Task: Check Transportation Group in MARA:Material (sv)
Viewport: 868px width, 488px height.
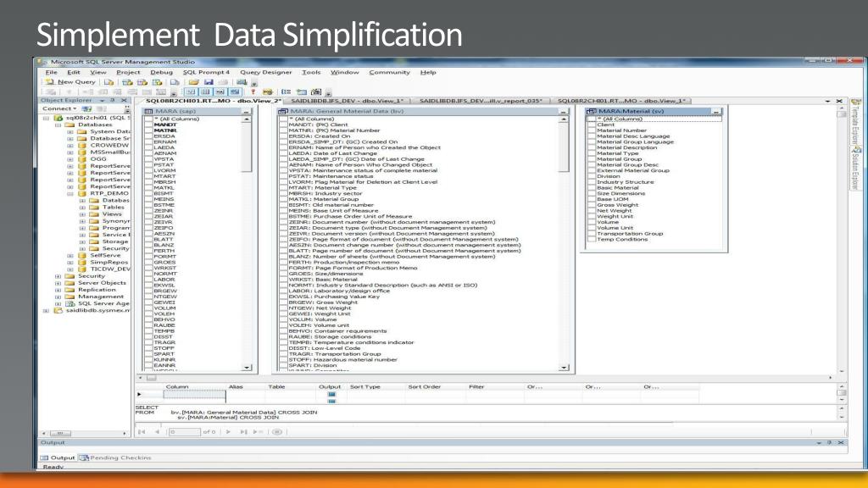Action: click(x=591, y=234)
